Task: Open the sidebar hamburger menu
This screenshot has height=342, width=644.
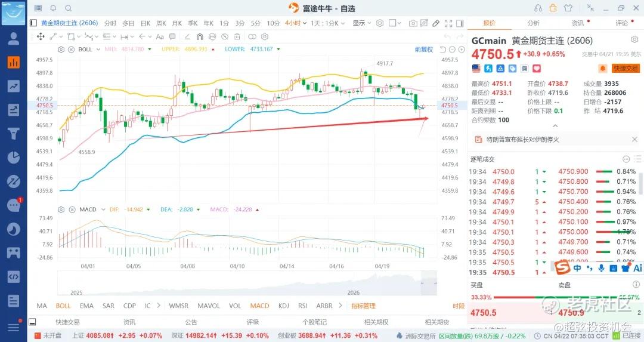Action: (x=14, y=327)
